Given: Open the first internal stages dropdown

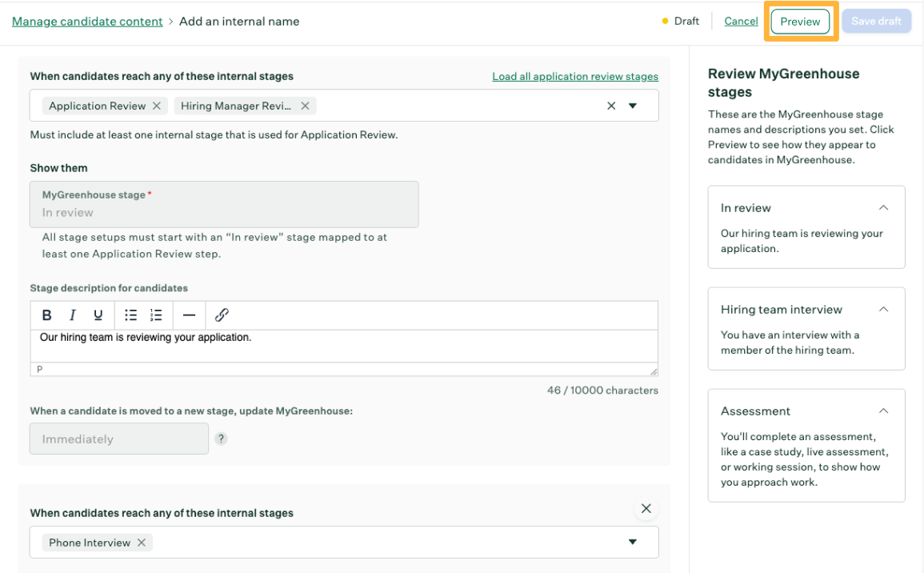Looking at the screenshot, I should coord(633,106).
